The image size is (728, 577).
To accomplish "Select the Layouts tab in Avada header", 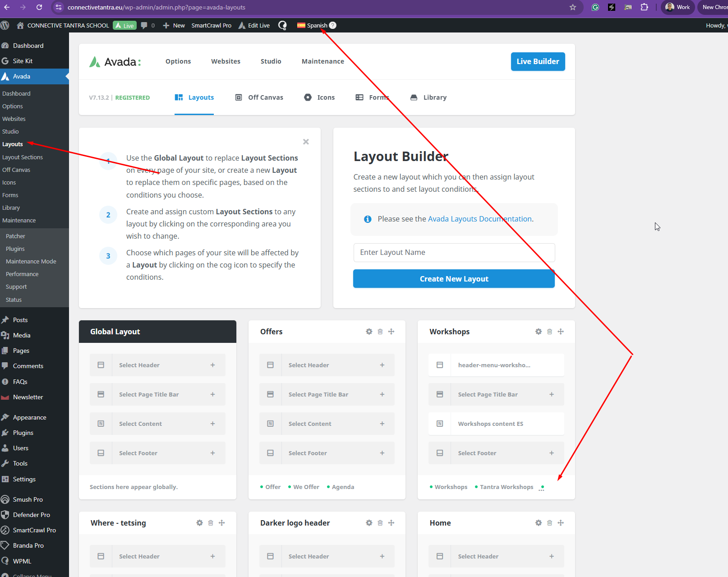I will pyautogui.click(x=194, y=97).
